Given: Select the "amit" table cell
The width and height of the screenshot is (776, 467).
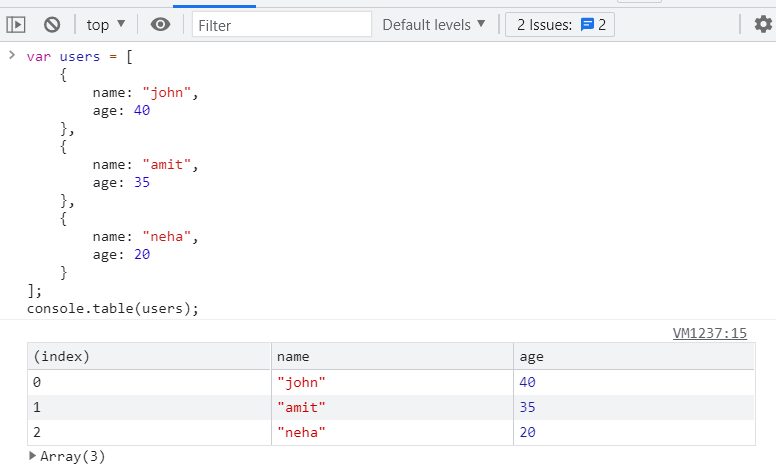Looking at the screenshot, I should point(392,408).
